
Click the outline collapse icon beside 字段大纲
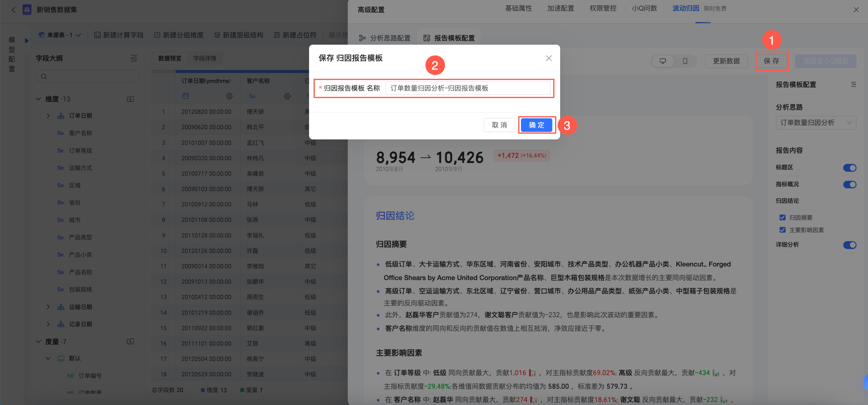coord(134,58)
